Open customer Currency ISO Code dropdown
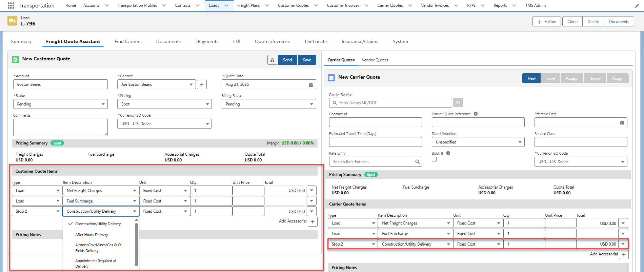Screen dimensions: 644x272 [x=164, y=124]
